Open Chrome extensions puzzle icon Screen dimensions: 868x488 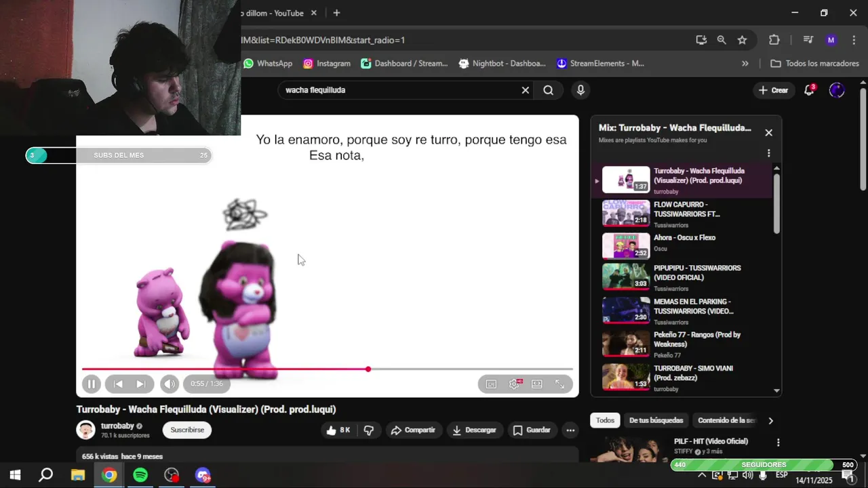pyautogui.click(x=774, y=40)
